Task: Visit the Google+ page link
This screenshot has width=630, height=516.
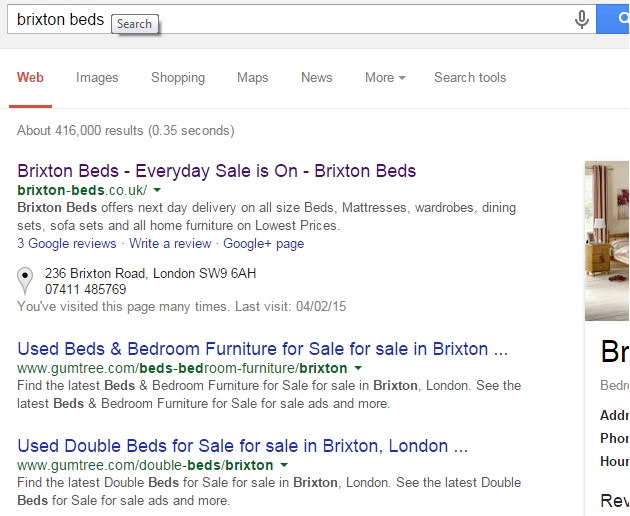Action: point(263,243)
